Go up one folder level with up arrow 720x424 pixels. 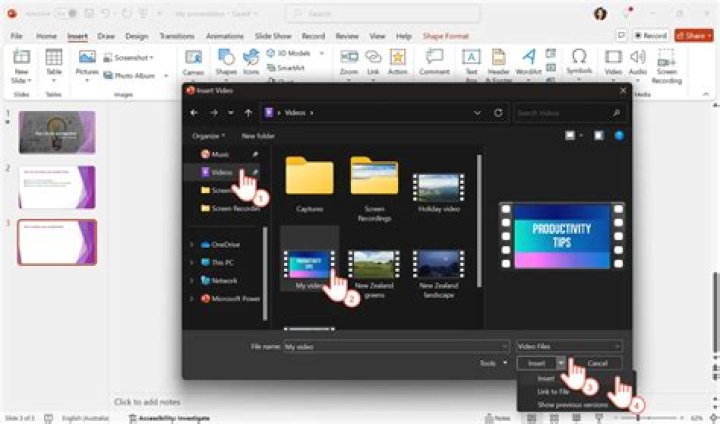(x=248, y=113)
